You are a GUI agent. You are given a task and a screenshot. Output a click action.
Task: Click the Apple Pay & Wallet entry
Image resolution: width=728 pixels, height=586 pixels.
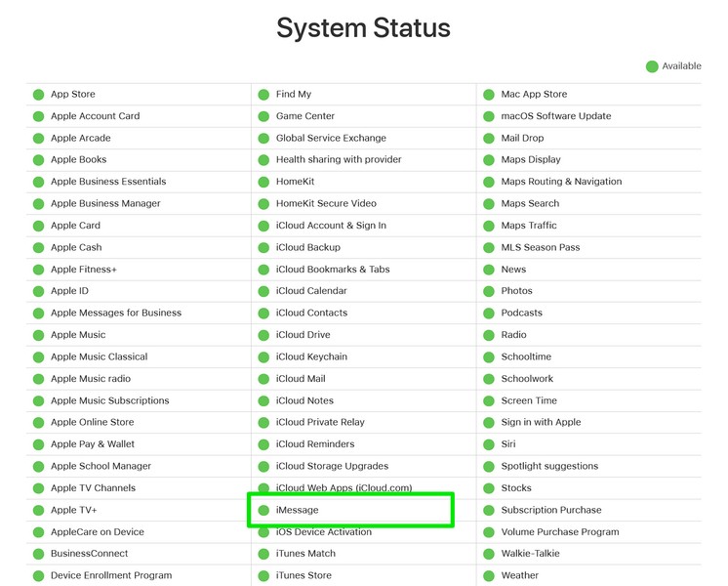tap(93, 444)
